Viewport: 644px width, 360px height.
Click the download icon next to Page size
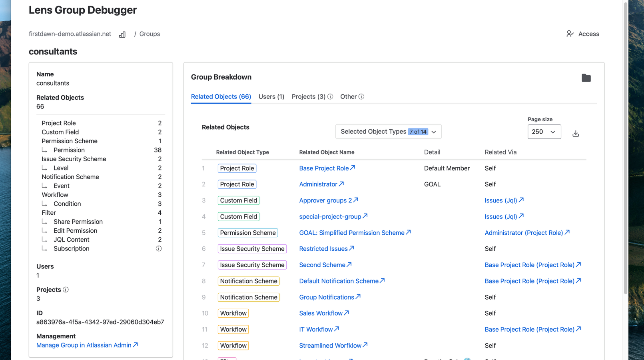pos(576,134)
